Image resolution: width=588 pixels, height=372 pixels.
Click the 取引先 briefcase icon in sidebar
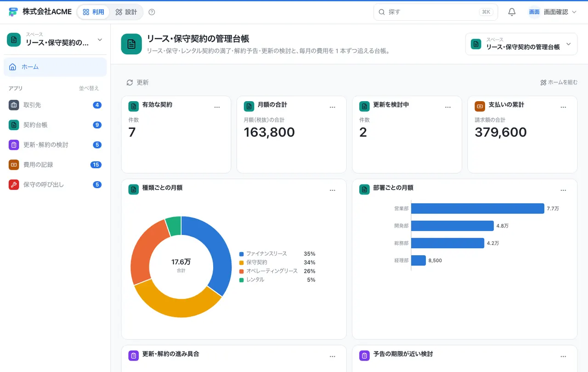click(14, 105)
